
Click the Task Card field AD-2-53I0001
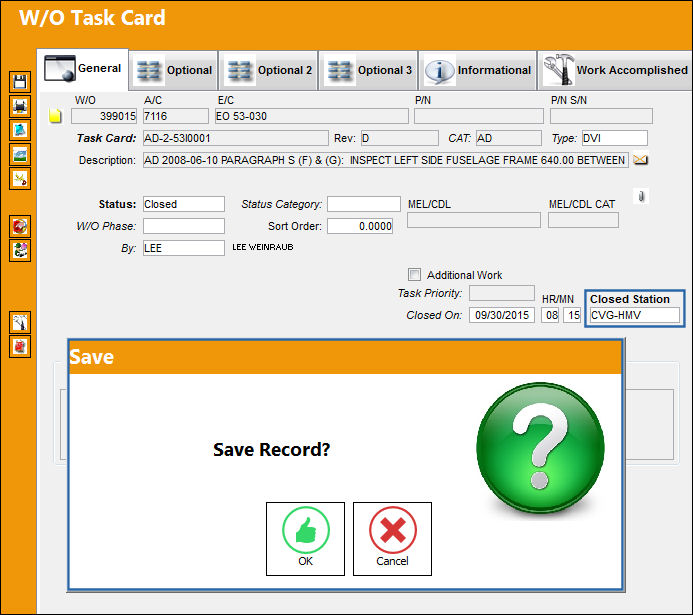[236, 138]
